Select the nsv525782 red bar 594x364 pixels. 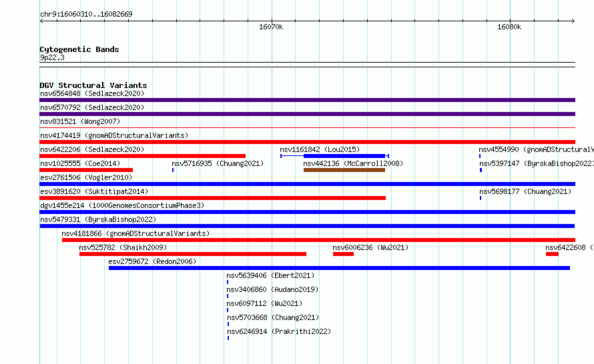click(193, 254)
